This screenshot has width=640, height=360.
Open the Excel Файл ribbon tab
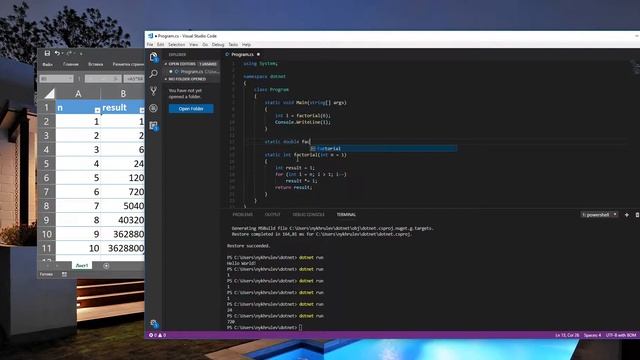pos(47,64)
